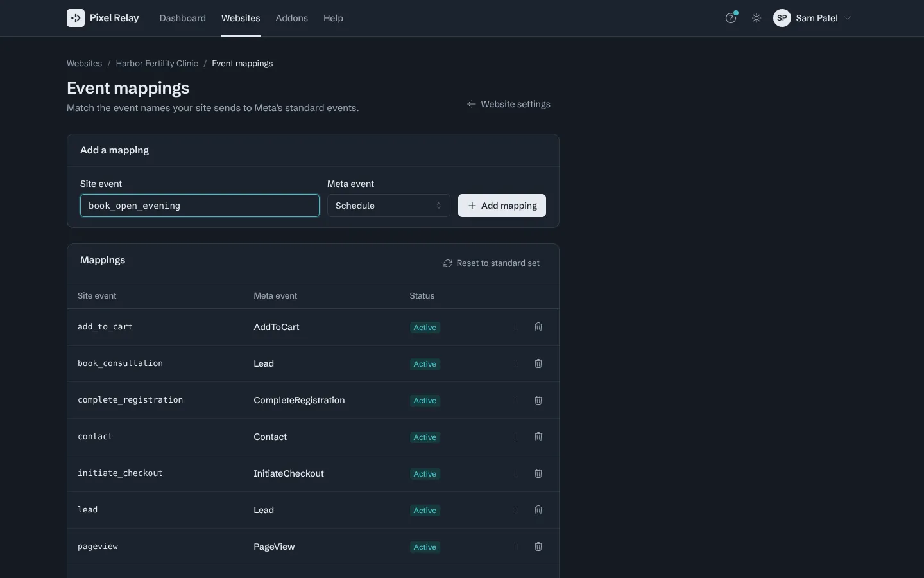
Task: Delete the initiate_checkout mapping
Action: pyautogui.click(x=538, y=473)
